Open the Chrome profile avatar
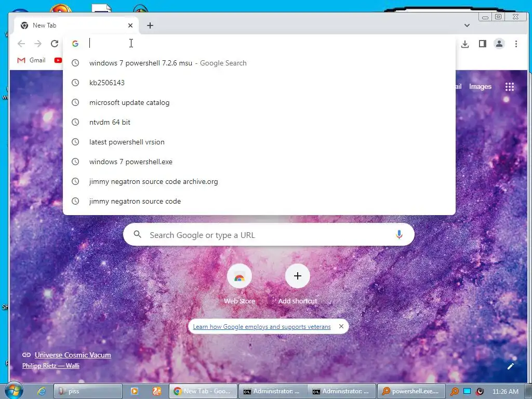 tap(499, 44)
